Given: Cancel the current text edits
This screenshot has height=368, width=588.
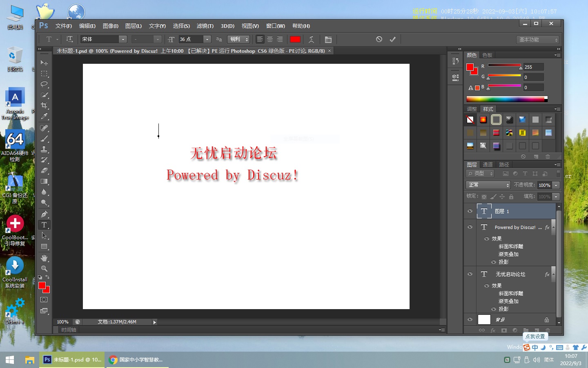Looking at the screenshot, I should pyautogui.click(x=379, y=39).
